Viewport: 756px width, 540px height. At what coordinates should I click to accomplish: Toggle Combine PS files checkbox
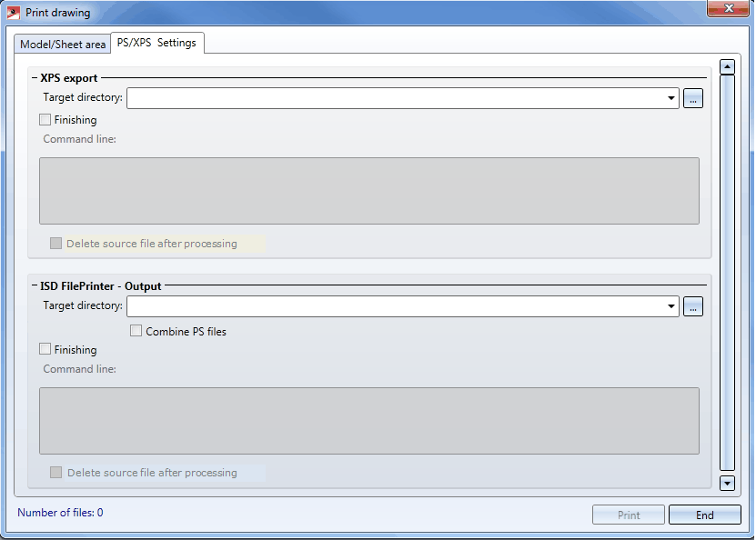tap(136, 331)
